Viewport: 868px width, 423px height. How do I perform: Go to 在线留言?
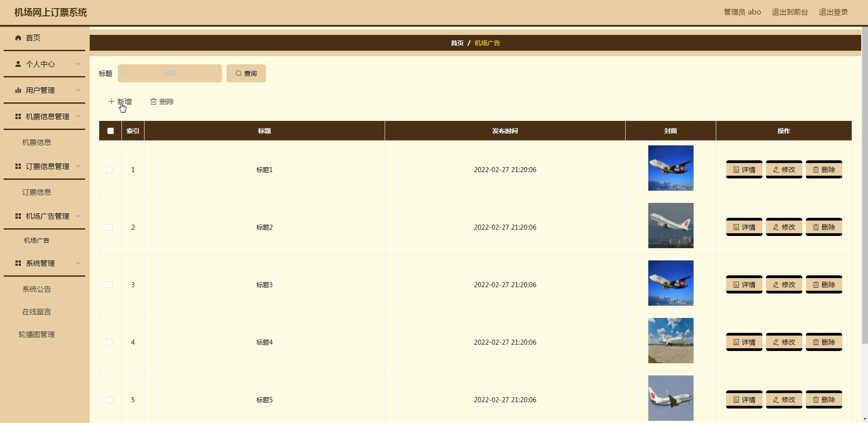pos(37,312)
